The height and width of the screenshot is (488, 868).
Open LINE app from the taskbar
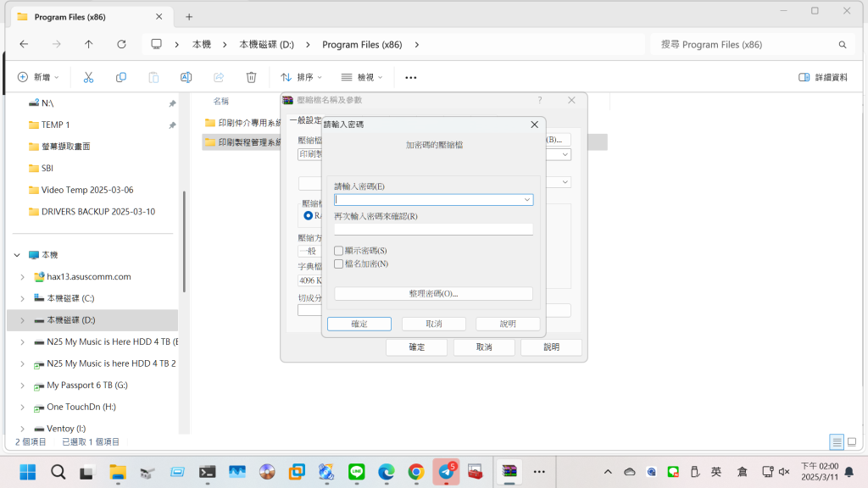tap(356, 472)
